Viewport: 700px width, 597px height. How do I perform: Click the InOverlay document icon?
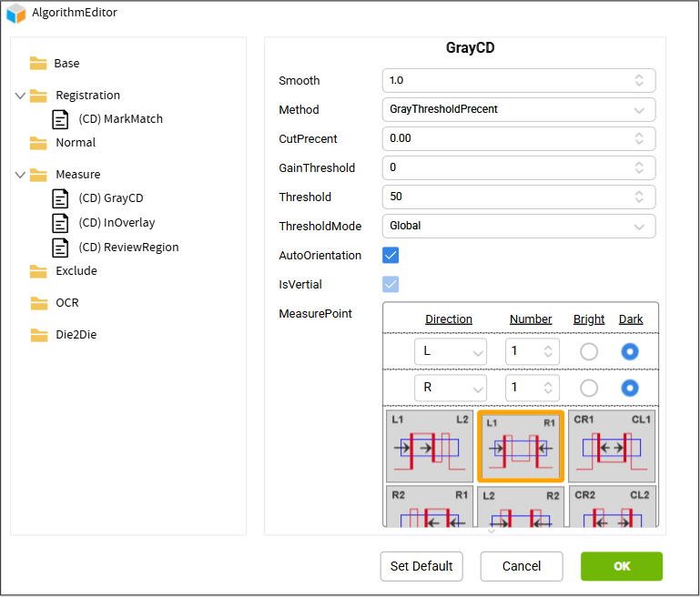(60, 223)
